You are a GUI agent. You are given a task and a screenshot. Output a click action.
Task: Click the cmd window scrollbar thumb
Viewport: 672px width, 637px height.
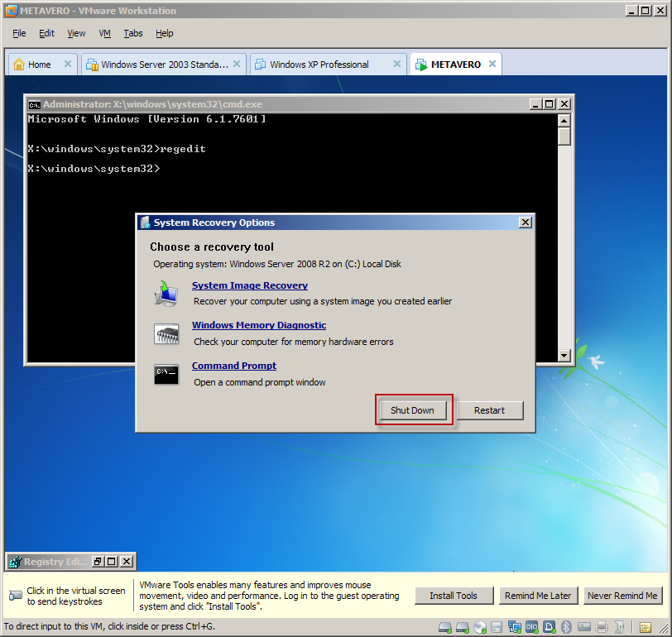pos(564,136)
